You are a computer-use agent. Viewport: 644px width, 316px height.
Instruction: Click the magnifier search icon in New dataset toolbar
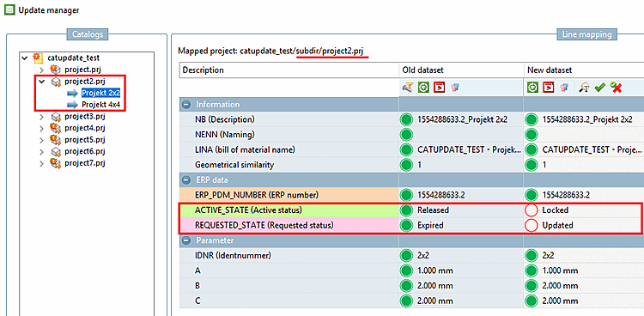(585, 87)
